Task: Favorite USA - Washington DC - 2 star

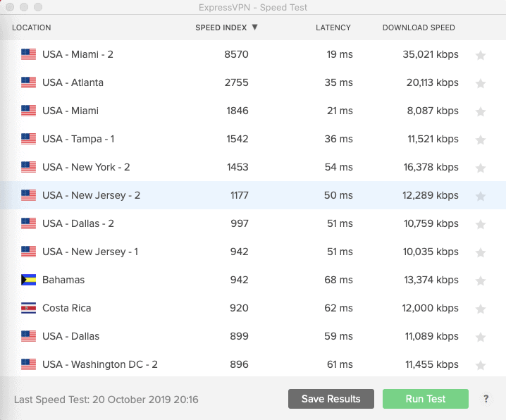Action: (x=481, y=365)
